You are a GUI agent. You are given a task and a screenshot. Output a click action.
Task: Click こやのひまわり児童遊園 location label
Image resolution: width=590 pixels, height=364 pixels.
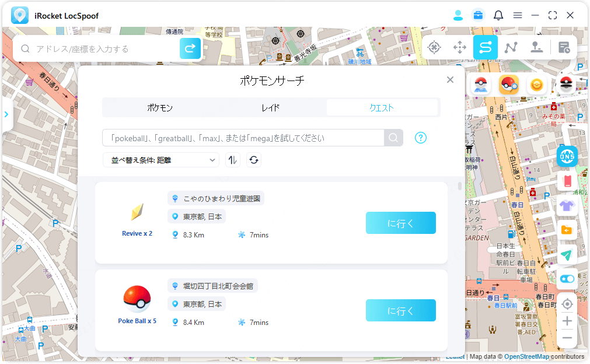pos(216,198)
